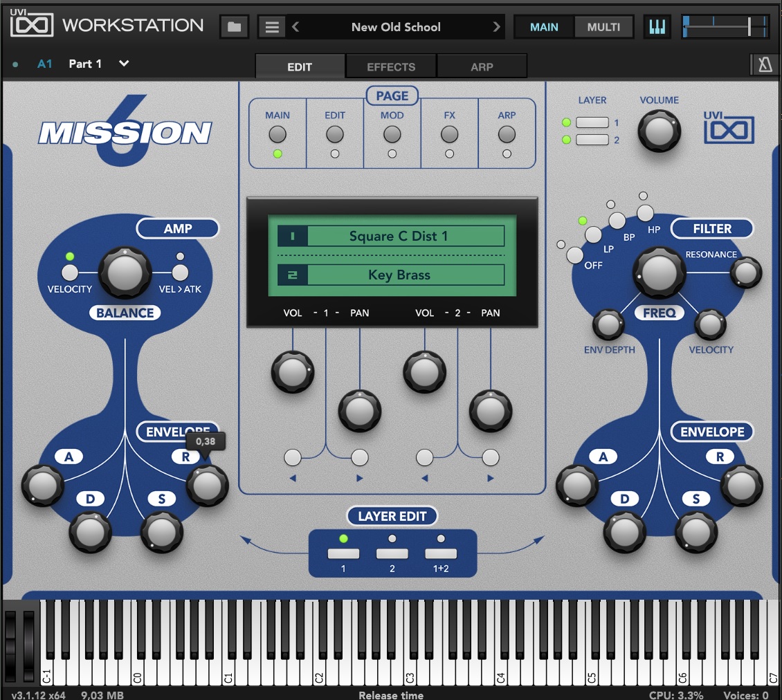Go to next preset arrow
Image resolution: width=782 pixels, height=700 pixels.
pos(495,27)
